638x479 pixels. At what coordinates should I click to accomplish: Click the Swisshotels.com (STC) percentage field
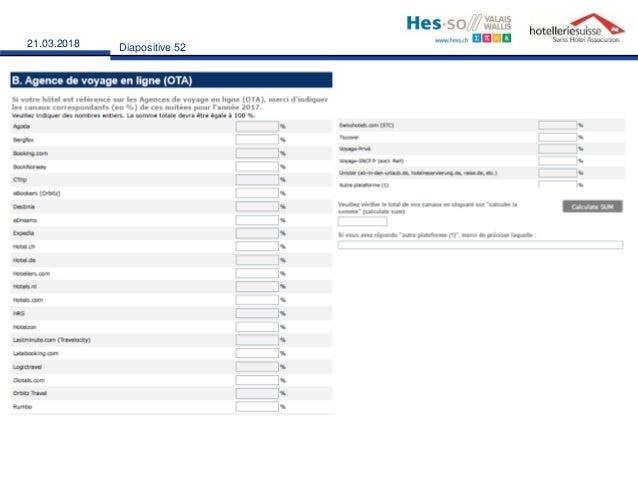558,125
